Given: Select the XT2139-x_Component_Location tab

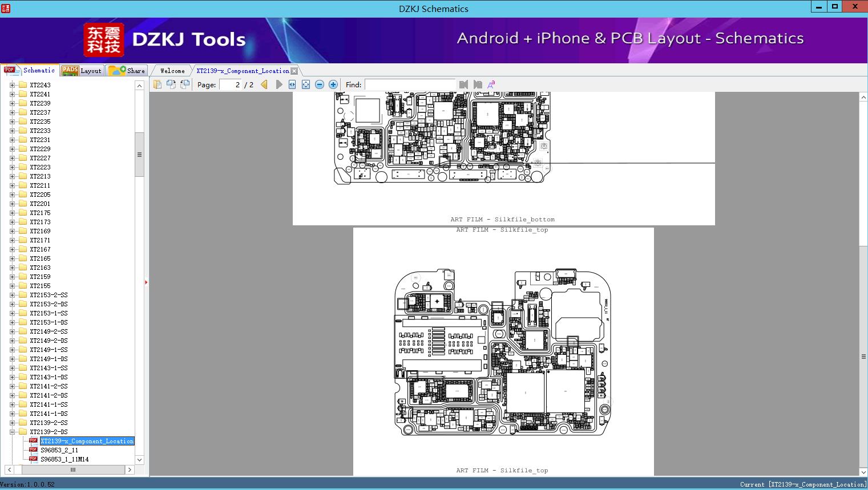Looking at the screenshot, I should pyautogui.click(x=243, y=71).
